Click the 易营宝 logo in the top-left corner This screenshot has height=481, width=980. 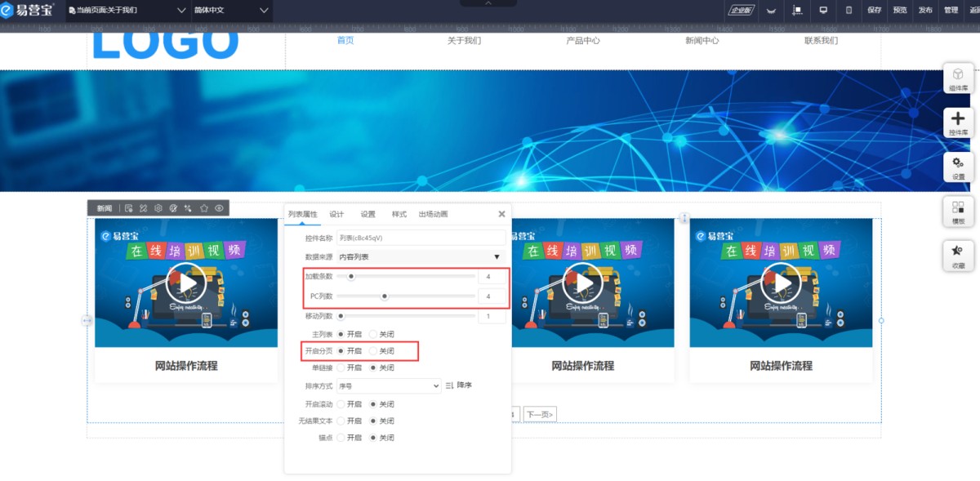pos(28,10)
